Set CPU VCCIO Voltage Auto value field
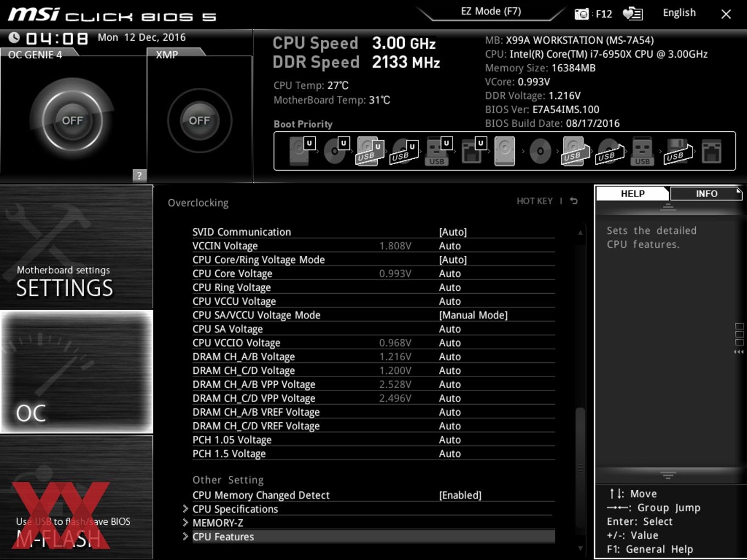 coord(450,343)
